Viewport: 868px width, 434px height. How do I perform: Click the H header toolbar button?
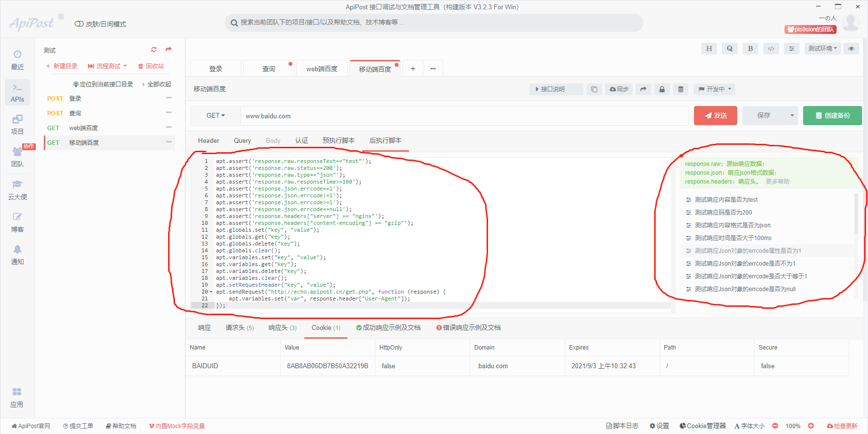709,49
